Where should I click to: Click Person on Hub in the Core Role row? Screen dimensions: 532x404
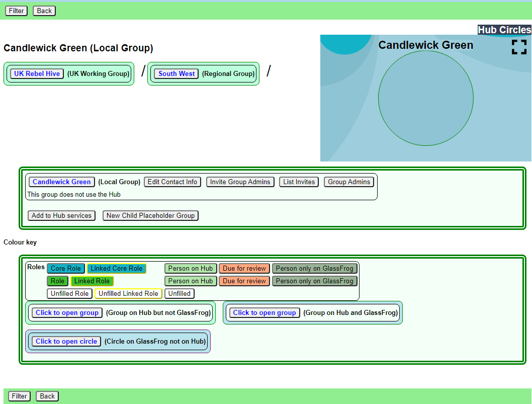191,269
